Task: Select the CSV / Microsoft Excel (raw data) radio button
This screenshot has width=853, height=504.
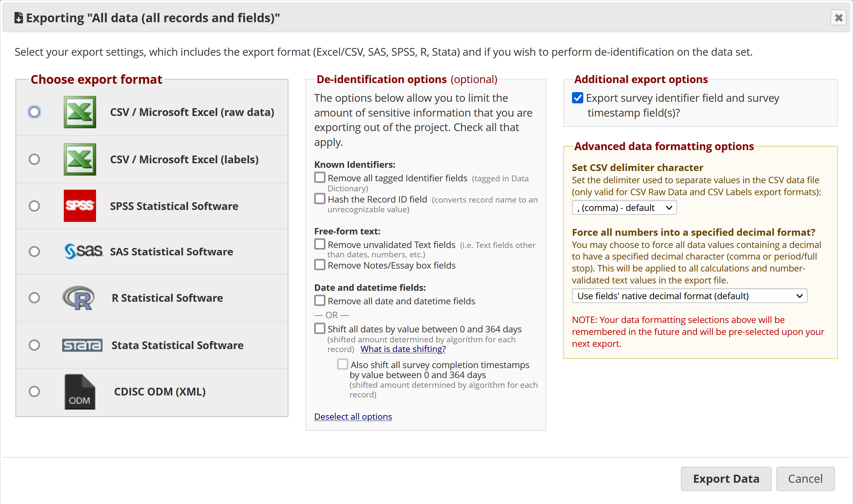Action: pos(34,112)
